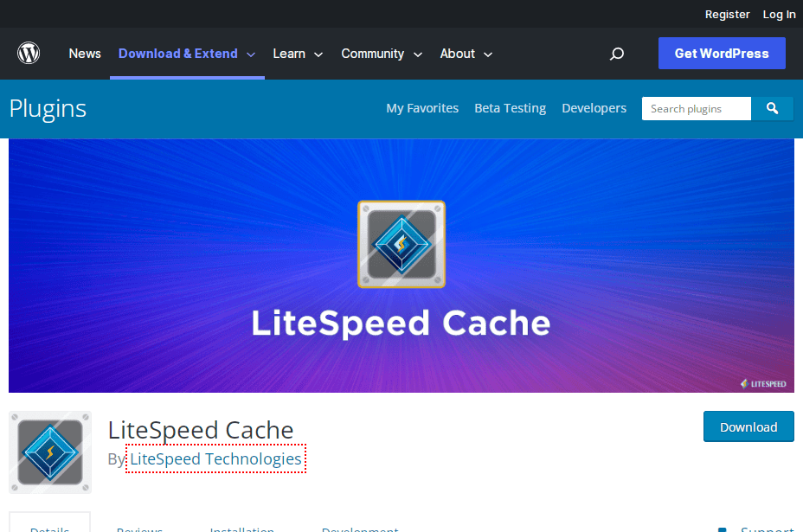The width and height of the screenshot is (803, 532).
Task: Expand the Download & Extend chevron
Action: (251, 54)
